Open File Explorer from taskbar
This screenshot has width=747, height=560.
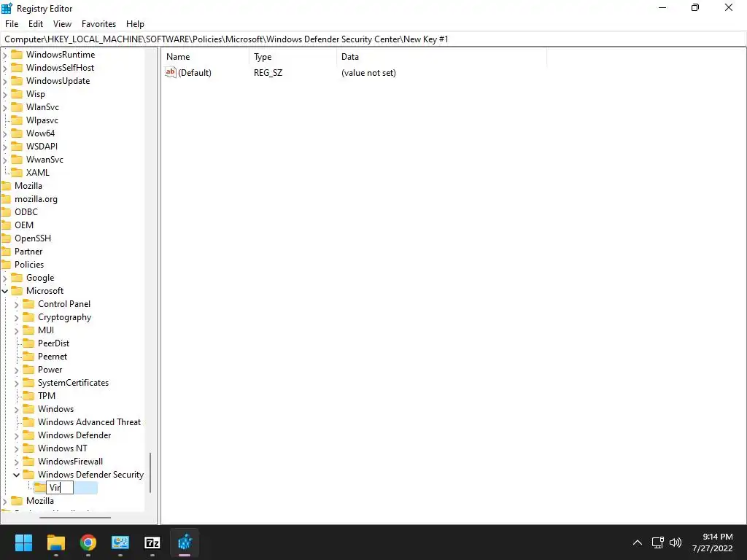coord(55,542)
